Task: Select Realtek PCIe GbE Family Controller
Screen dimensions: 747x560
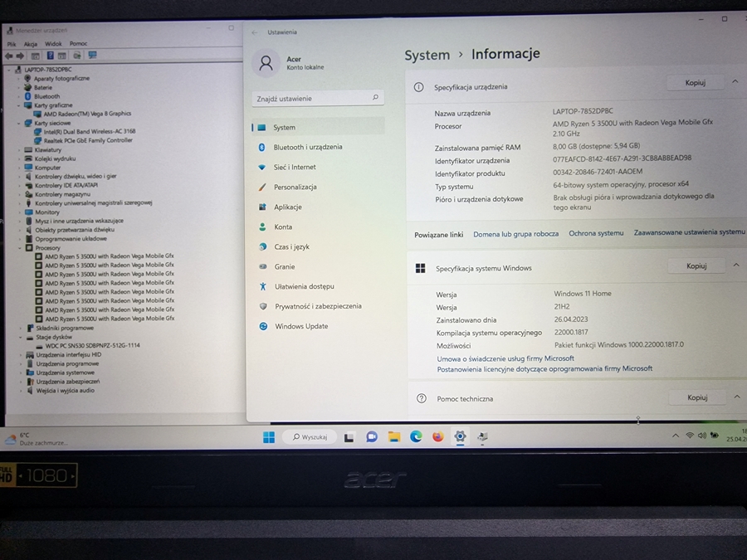Action: 83,140
